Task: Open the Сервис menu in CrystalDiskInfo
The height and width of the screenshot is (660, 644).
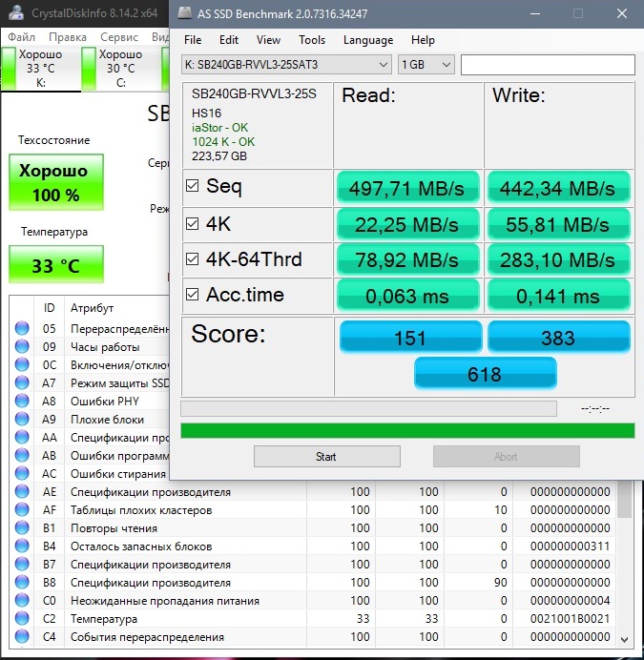Action: [x=119, y=37]
